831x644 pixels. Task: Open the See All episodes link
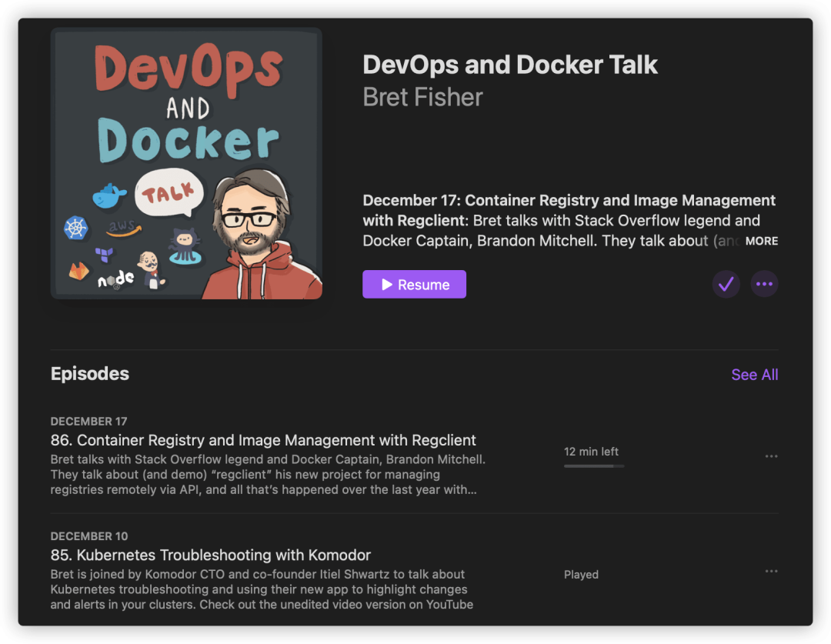tap(755, 375)
